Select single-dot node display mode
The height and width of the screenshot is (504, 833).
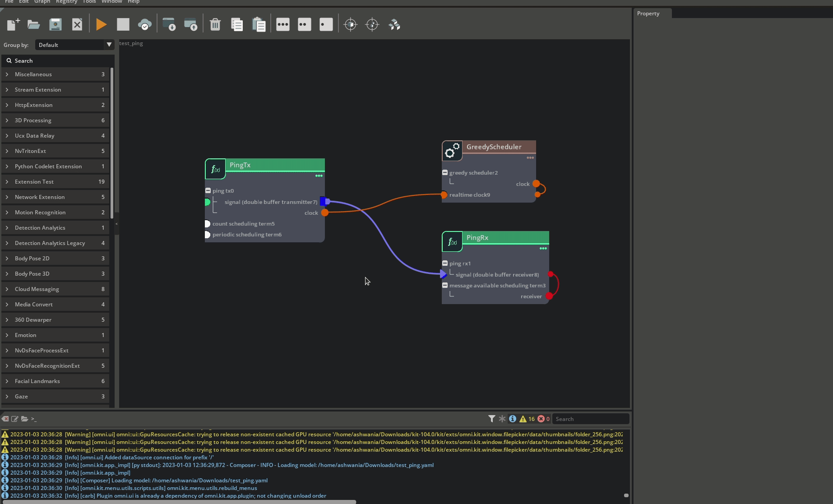[326, 24]
